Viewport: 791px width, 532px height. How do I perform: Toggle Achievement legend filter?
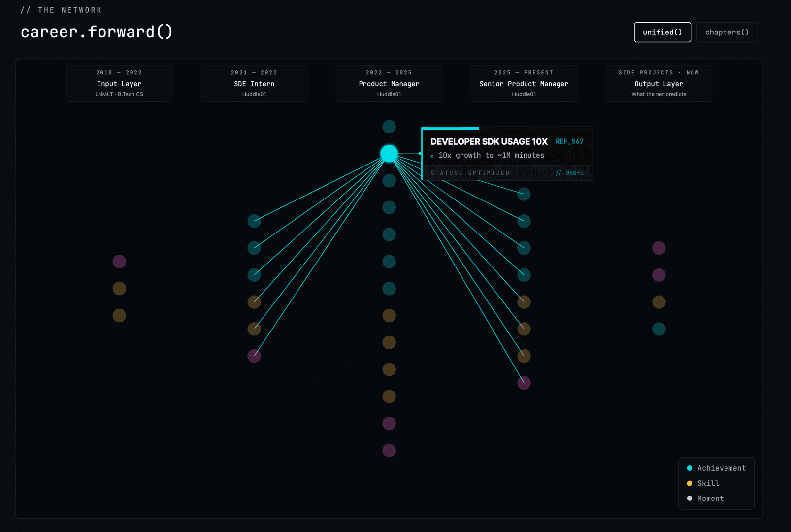(716, 468)
